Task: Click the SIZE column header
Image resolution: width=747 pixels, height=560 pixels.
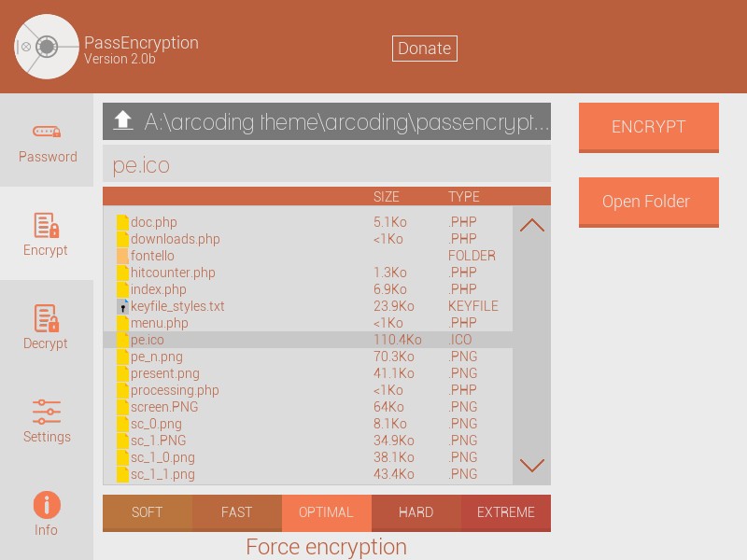Action: pos(386,197)
